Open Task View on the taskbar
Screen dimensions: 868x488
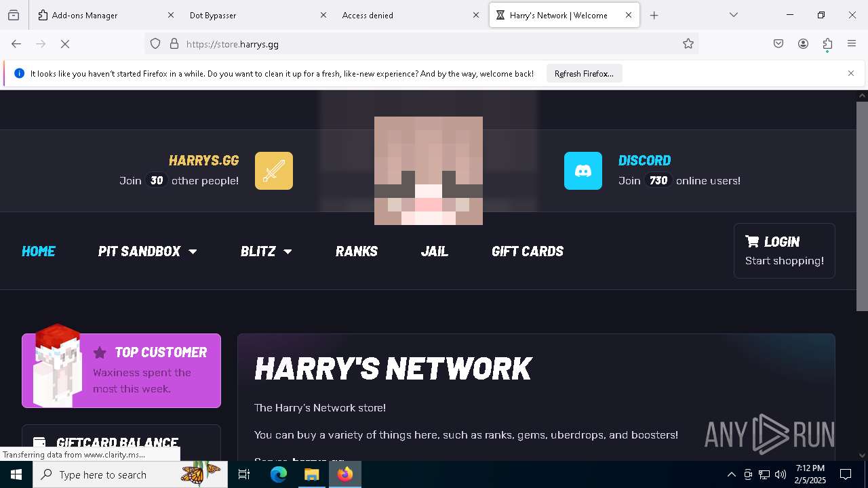(x=244, y=474)
